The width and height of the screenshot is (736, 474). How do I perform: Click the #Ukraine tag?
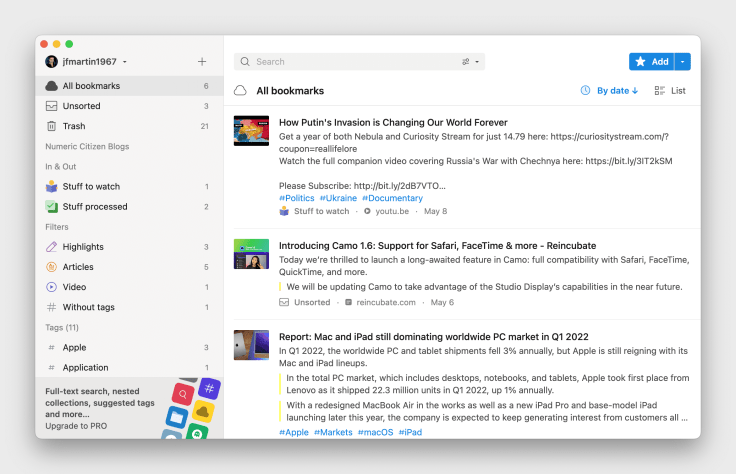[338, 198]
